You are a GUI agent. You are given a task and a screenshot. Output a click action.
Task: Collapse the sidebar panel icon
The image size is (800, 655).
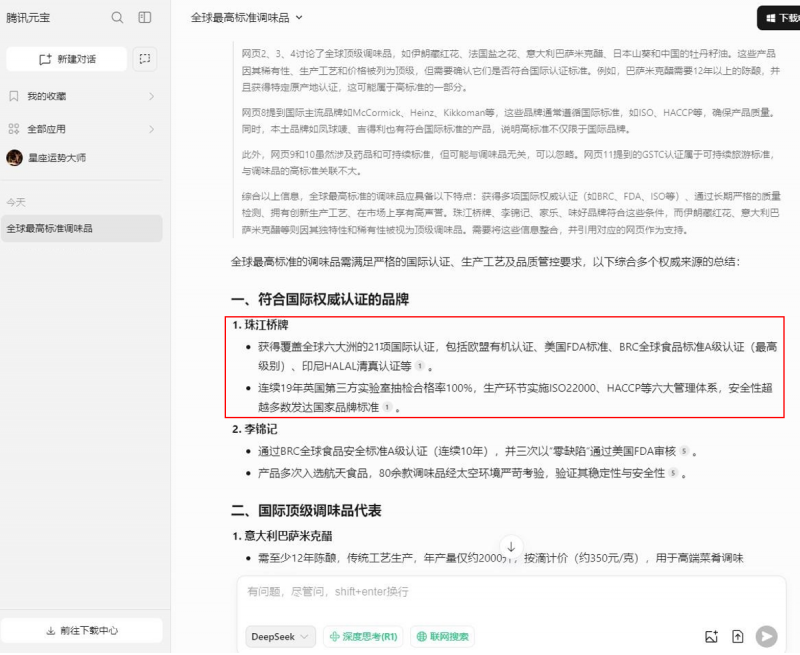point(145,18)
